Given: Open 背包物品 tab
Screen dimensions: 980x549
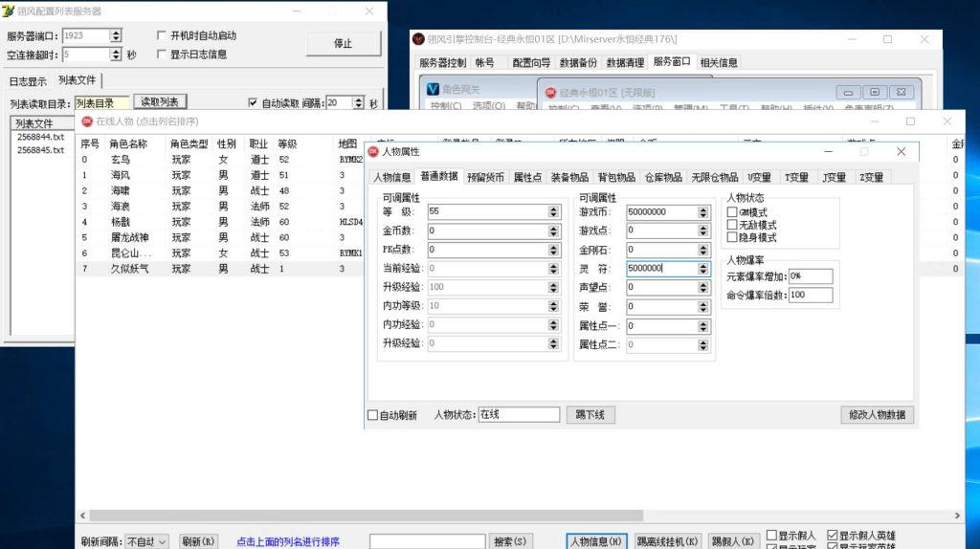Looking at the screenshot, I should click(x=616, y=177).
